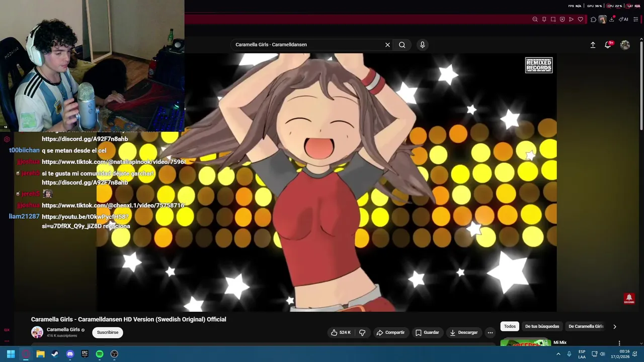The height and width of the screenshot is (362, 644).
Task: Open jjoshua's natallapinook TikTok link
Action: click(x=114, y=162)
